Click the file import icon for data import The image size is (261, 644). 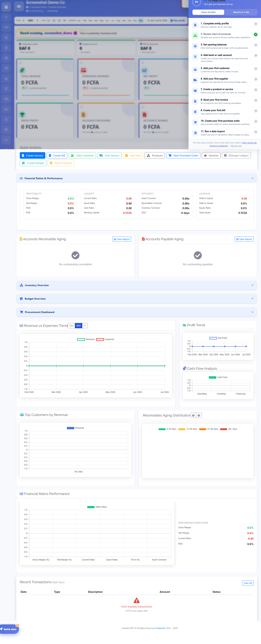click(195, 133)
